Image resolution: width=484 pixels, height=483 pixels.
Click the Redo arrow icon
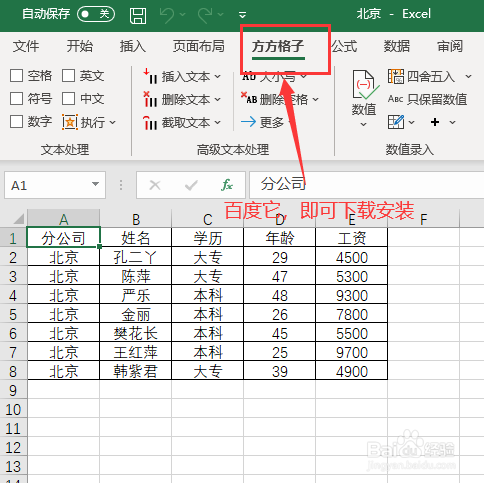click(x=206, y=15)
